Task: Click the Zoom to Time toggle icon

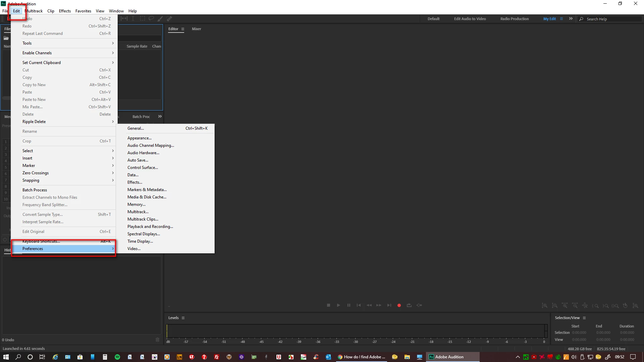Action: (625, 306)
